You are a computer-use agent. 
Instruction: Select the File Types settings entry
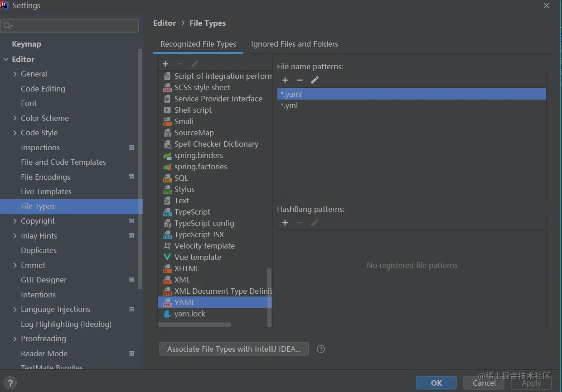pos(71,206)
